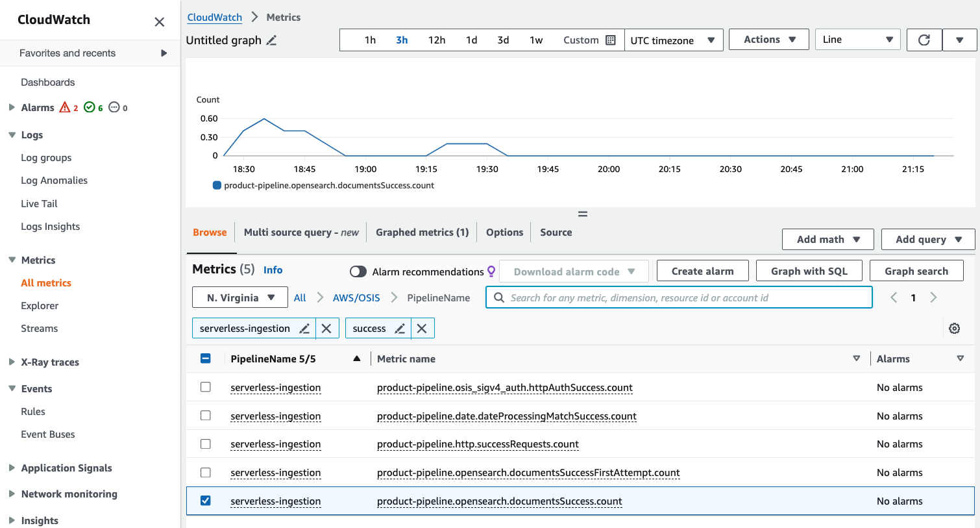Open the Options tab
Screen dimensions: 980x528
coord(504,233)
